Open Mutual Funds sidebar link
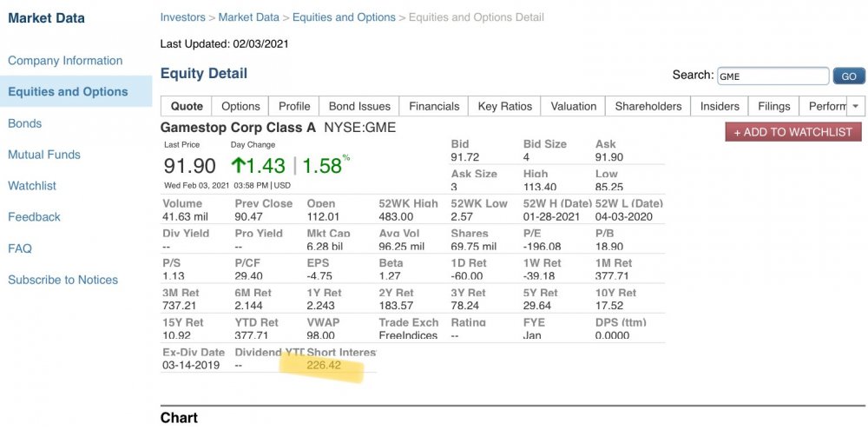Image resolution: width=868 pixels, height=430 pixels. coord(44,155)
